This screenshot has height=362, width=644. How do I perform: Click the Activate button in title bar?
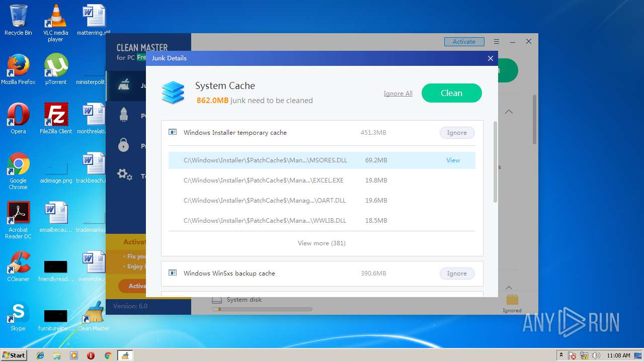pos(464,42)
